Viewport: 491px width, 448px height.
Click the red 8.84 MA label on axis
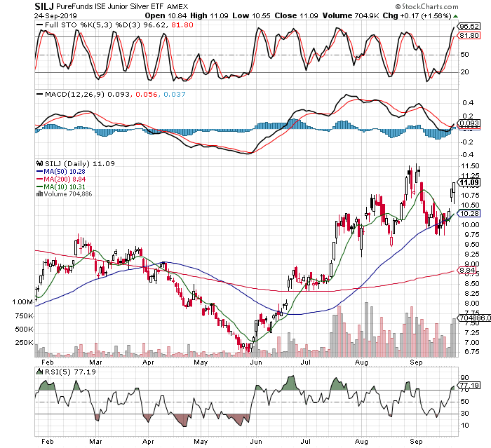[x=468, y=270]
